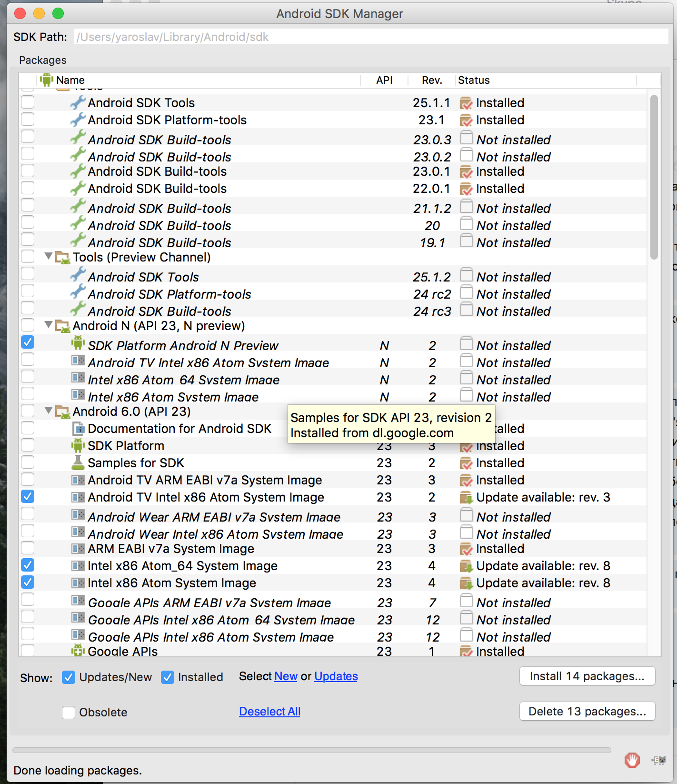Click the Android 6.0 (API 23) folder icon
This screenshot has height=784, width=677.
62,412
